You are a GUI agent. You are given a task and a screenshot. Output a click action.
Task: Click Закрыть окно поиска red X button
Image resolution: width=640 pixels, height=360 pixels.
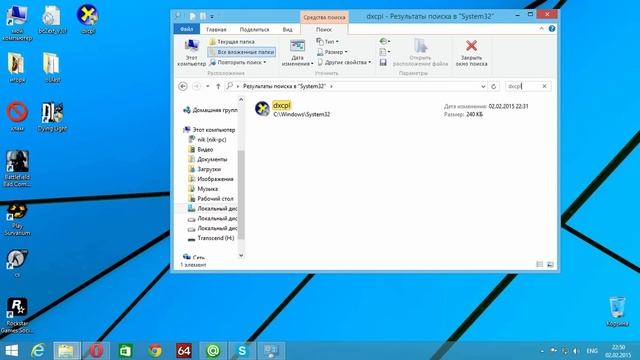[x=471, y=53]
